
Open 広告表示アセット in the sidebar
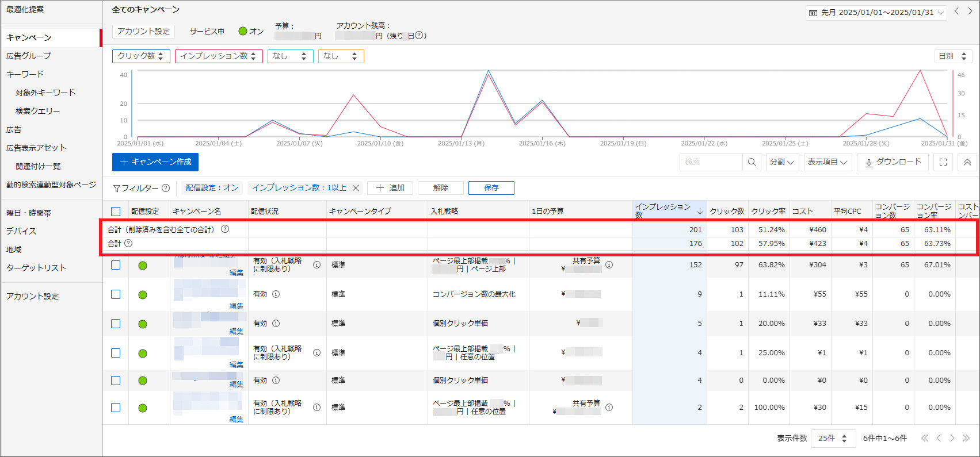coord(36,148)
